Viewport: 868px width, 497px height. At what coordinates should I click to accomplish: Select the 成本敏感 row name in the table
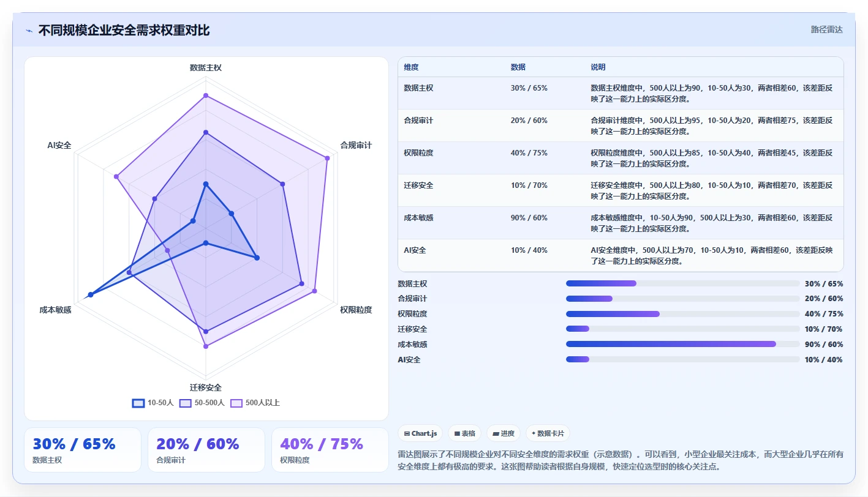[418, 218]
